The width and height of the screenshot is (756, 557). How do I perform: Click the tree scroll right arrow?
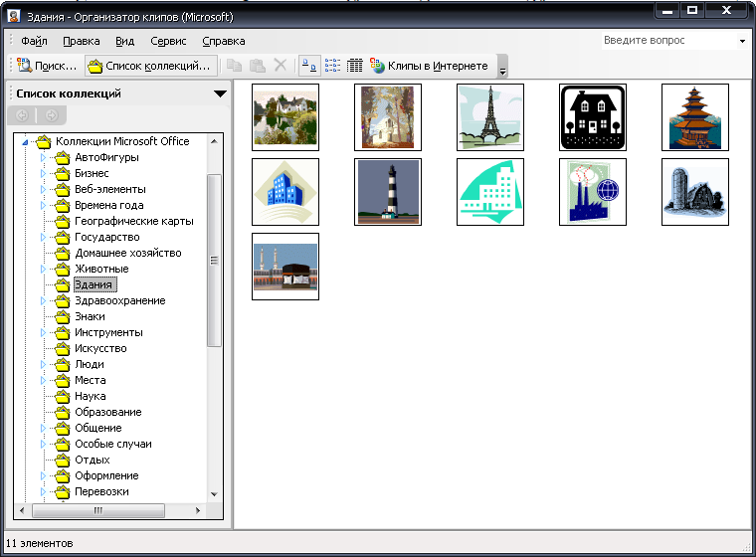[x=198, y=510]
